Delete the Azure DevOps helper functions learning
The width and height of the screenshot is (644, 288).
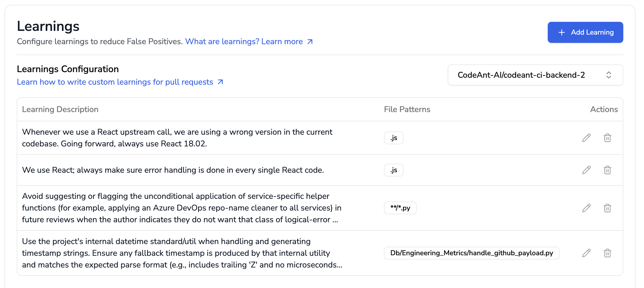607,208
